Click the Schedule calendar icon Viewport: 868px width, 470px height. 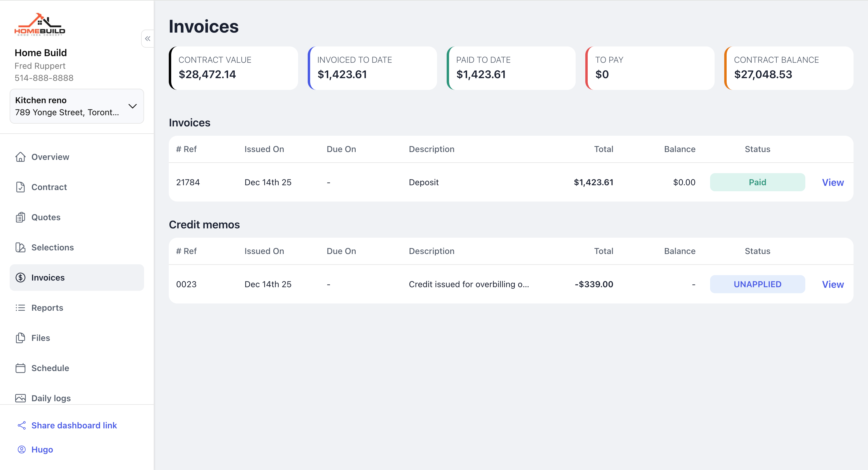20,368
